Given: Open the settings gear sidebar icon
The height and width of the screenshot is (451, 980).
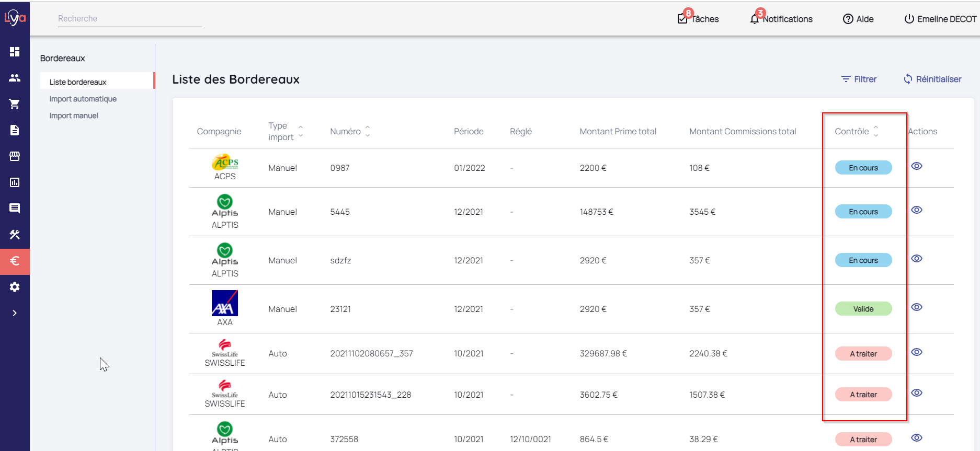Looking at the screenshot, I should tap(15, 287).
